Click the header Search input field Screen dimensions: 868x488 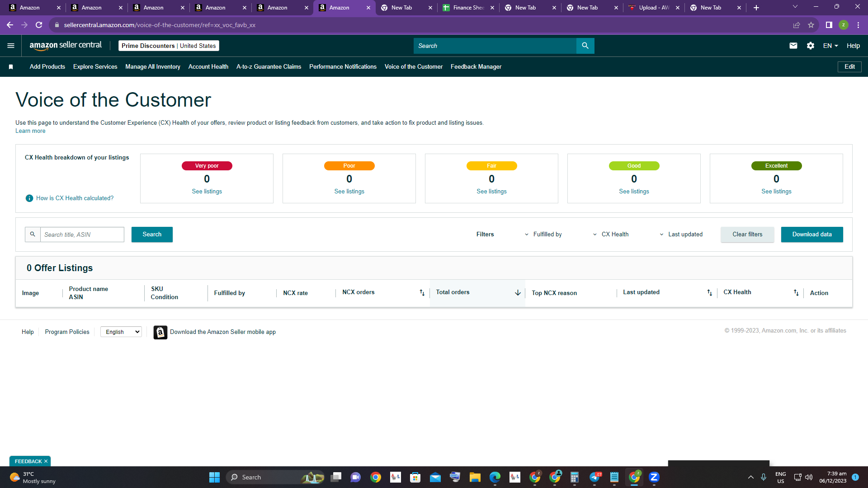(x=495, y=46)
